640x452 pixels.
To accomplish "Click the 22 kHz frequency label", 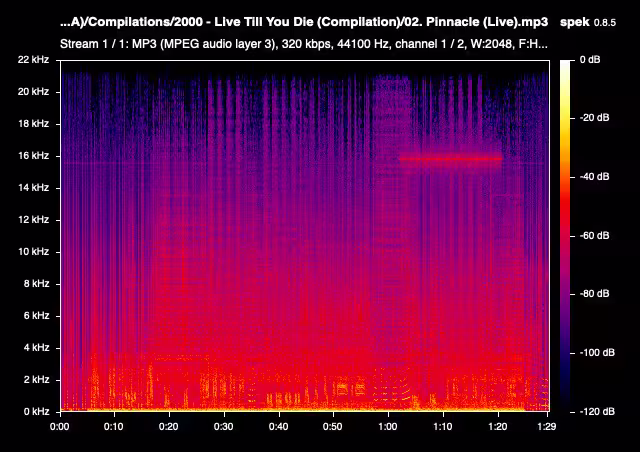I will point(33,60).
